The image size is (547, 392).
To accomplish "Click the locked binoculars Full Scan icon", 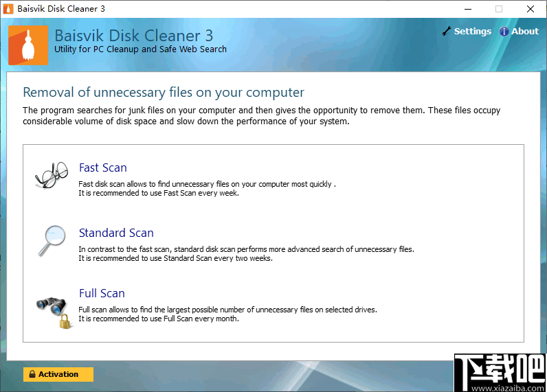I will [54, 312].
